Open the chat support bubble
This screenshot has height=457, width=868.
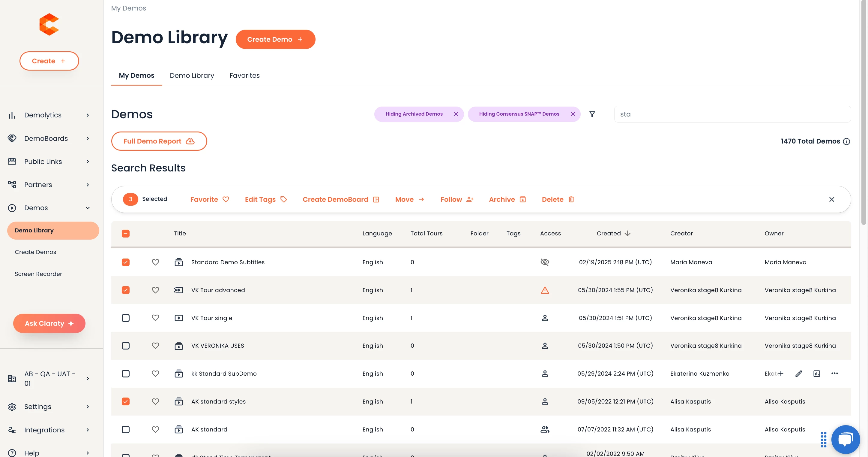tap(846, 439)
